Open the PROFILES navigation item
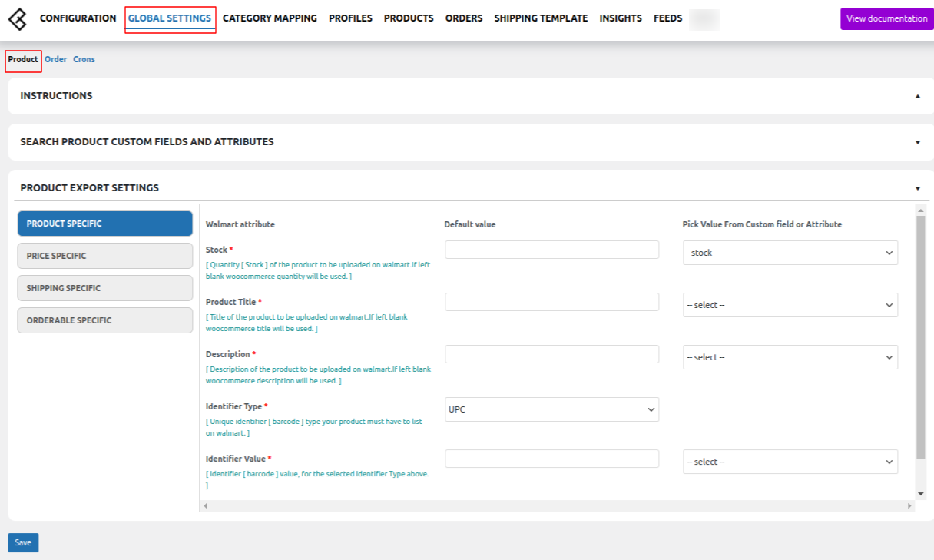The height and width of the screenshot is (560, 934). (x=350, y=18)
